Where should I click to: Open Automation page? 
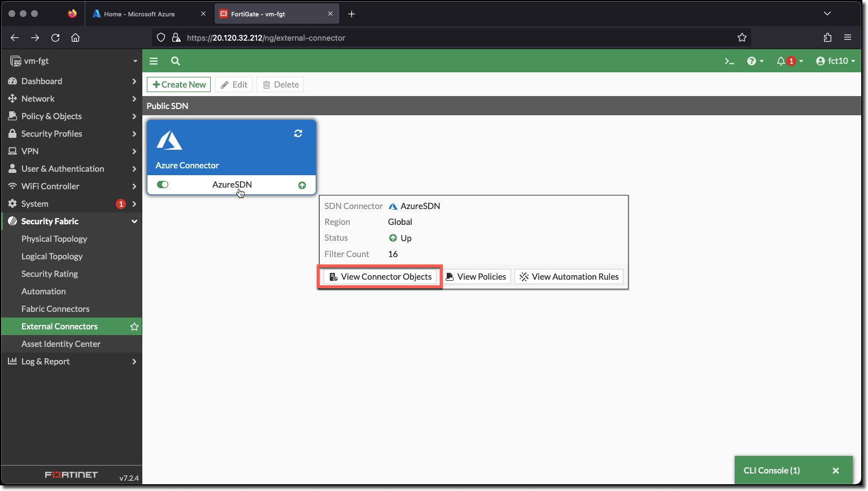[x=43, y=292]
